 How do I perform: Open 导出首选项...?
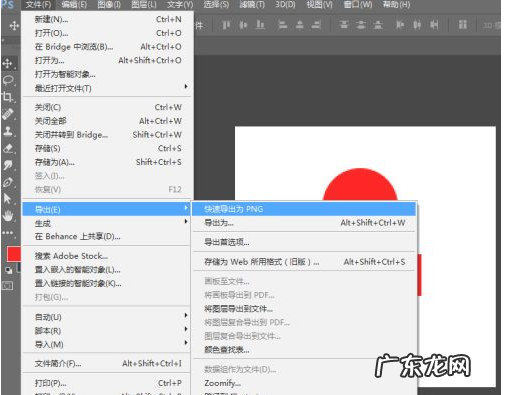[304, 242]
